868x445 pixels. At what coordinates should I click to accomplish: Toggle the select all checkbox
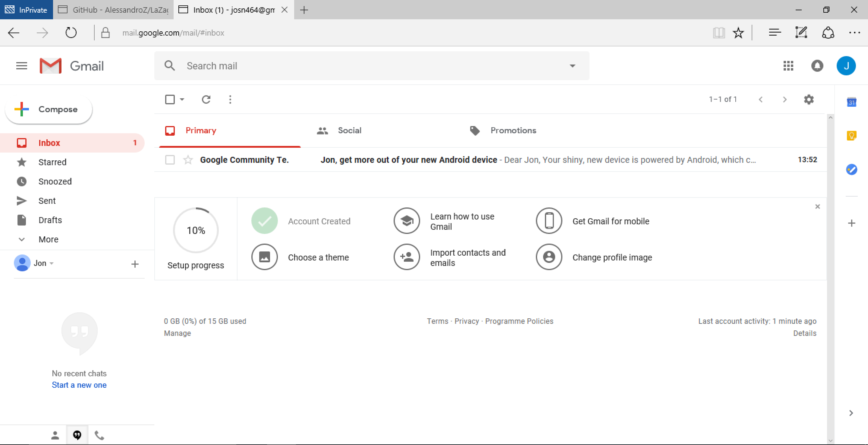pyautogui.click(x=170, y=99)
